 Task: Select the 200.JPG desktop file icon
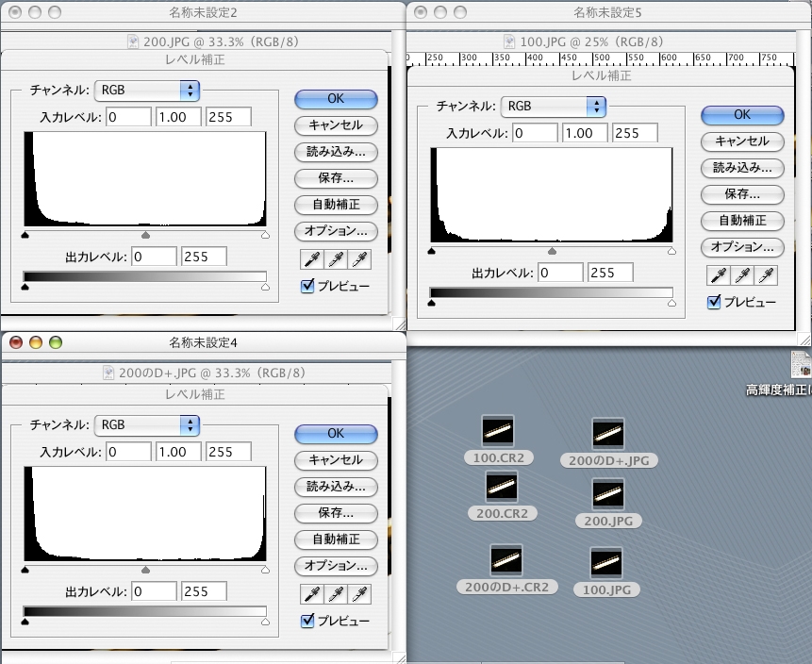click(x=608, y=494)
